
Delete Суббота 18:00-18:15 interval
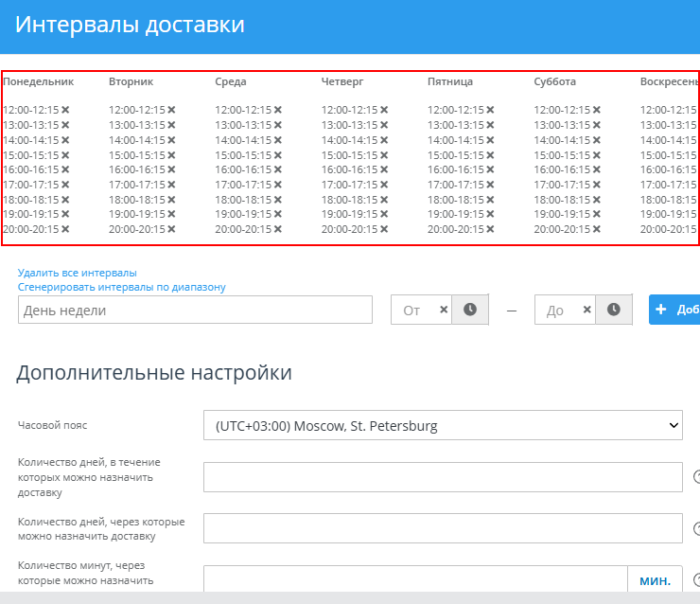tap(597, 199)
